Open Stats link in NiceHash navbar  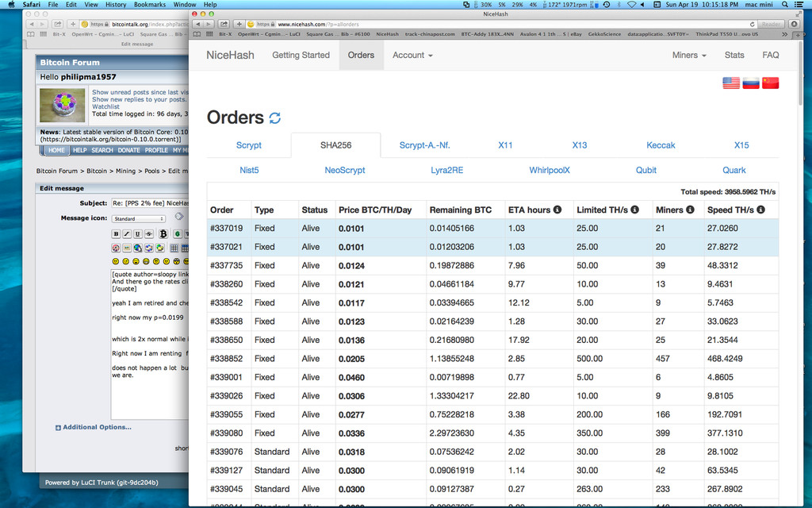click(734, 55)
